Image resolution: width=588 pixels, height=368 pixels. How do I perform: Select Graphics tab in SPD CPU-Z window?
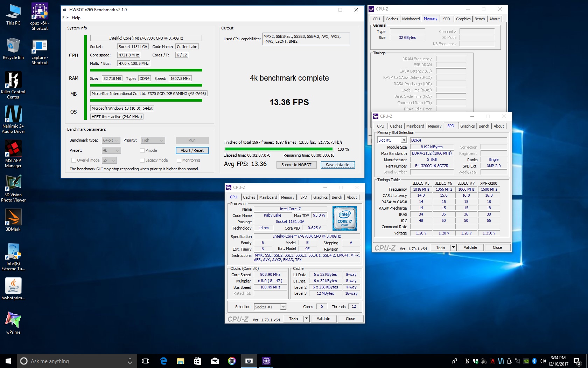[468, 126]
